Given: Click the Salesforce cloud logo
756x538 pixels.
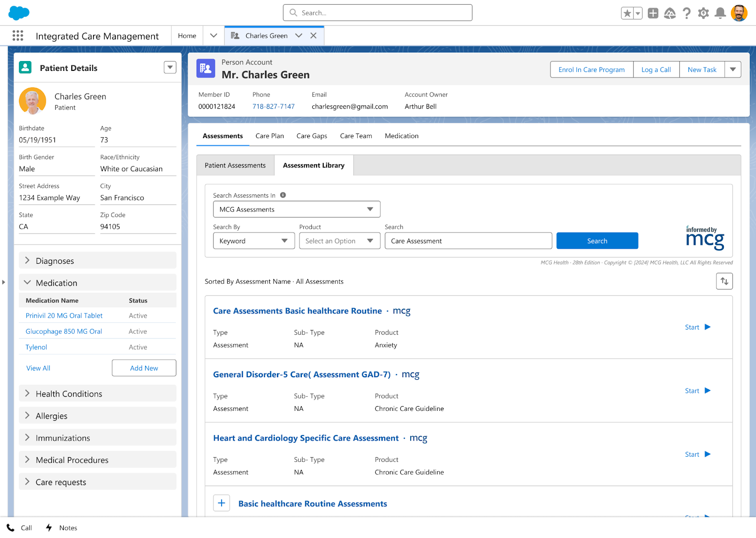Looking at the screenshot, I should 19,13.
